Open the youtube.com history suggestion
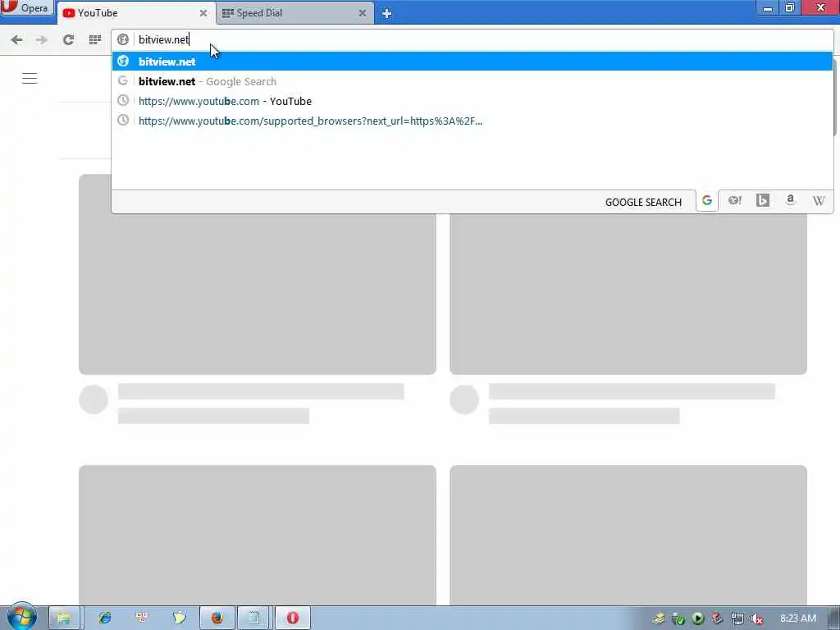 click(x=472, y=101)
